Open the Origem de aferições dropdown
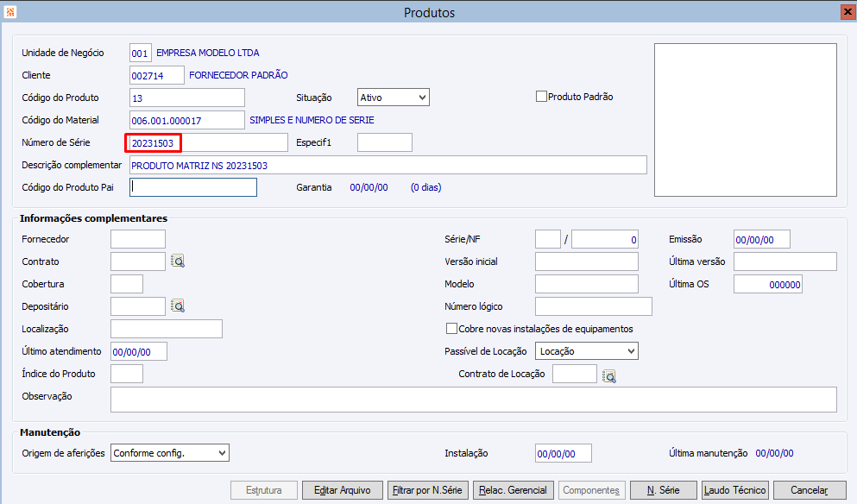Viewport: 857px width, 504px height. 170,452
